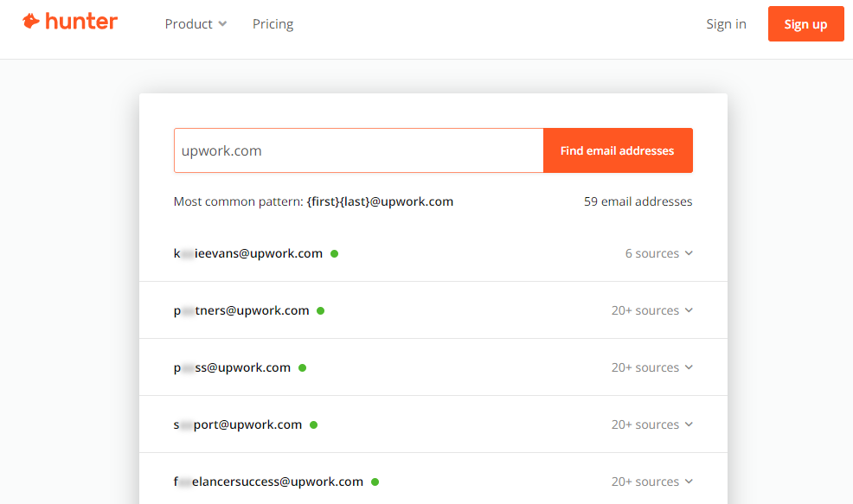Expand 20+ sources for partners email

tap(651, 310)
